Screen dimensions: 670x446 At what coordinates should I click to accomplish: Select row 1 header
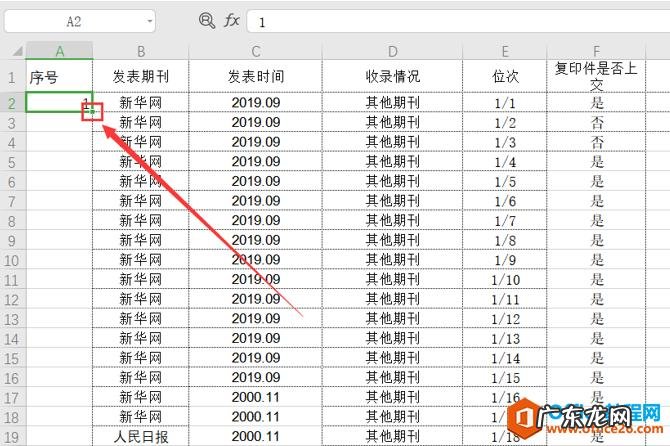coord(12,77)
